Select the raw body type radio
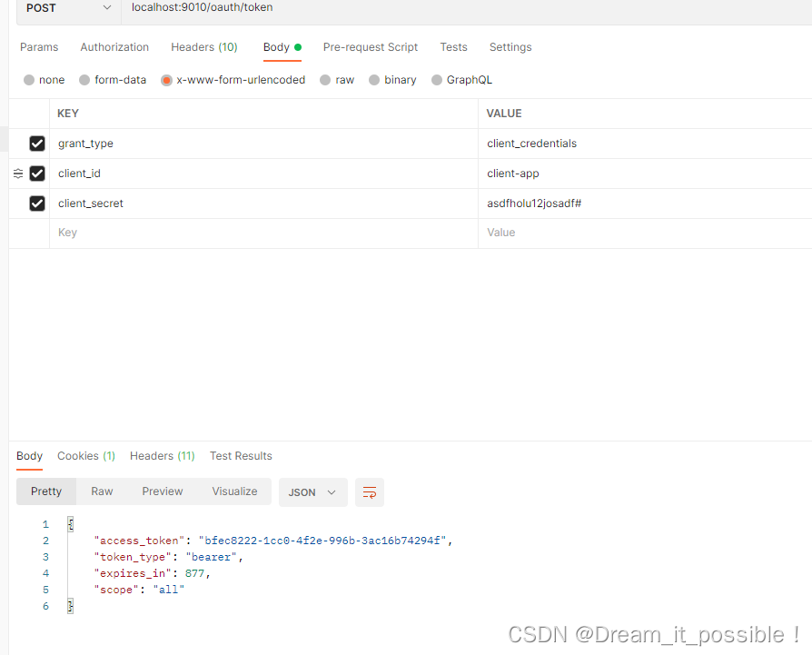812x655 pixels. [325, 80]
